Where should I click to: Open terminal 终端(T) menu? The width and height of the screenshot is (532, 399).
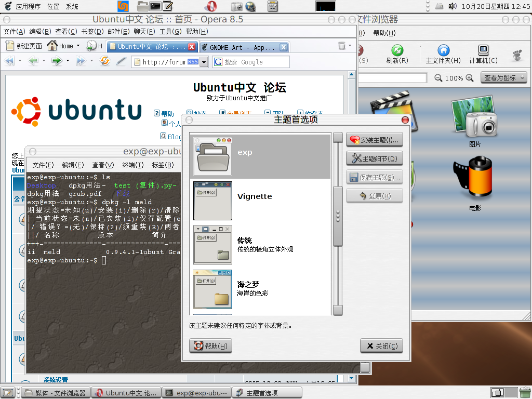[x=133, y=165]
